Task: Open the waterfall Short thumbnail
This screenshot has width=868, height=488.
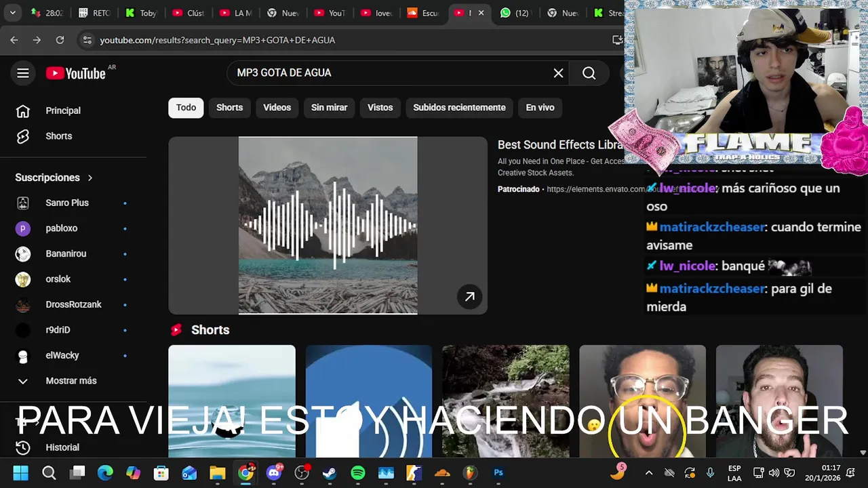Action: pos(506,401)
